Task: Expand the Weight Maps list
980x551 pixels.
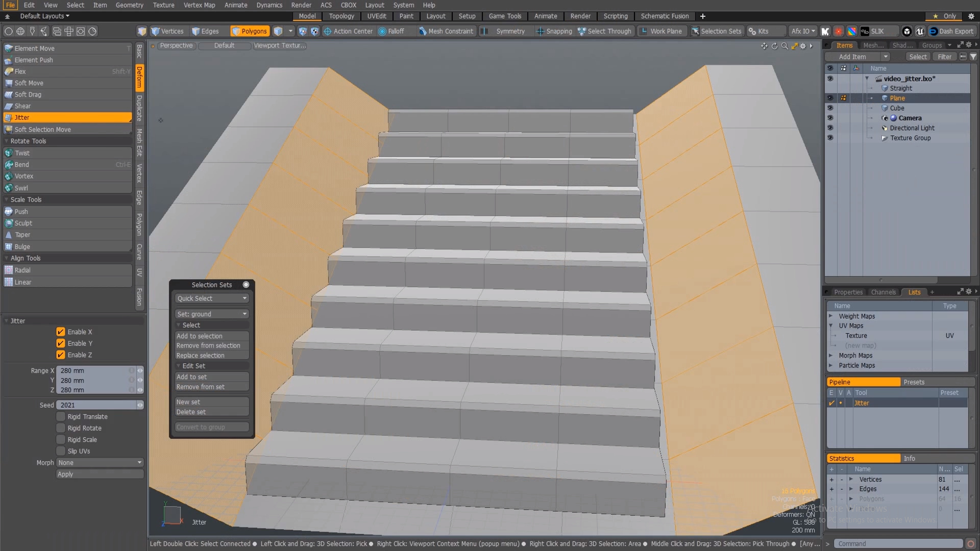Action: (x=830, y=316)
